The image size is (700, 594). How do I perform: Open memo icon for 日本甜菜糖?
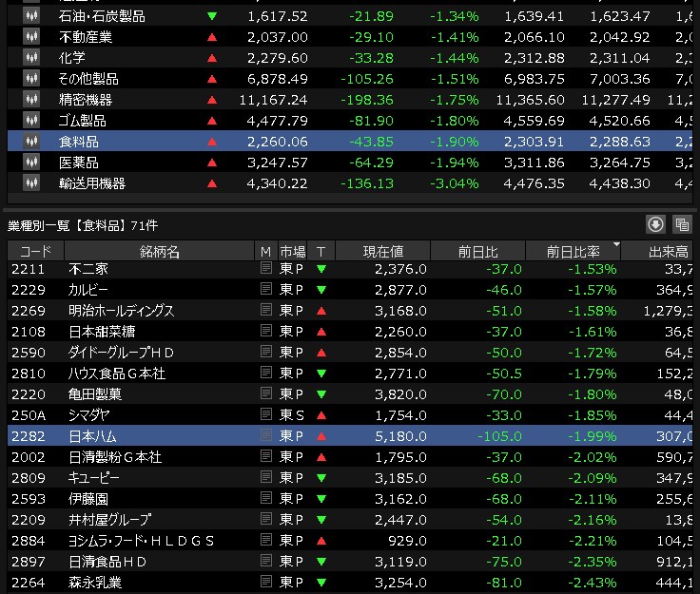[x=266, y=331]
